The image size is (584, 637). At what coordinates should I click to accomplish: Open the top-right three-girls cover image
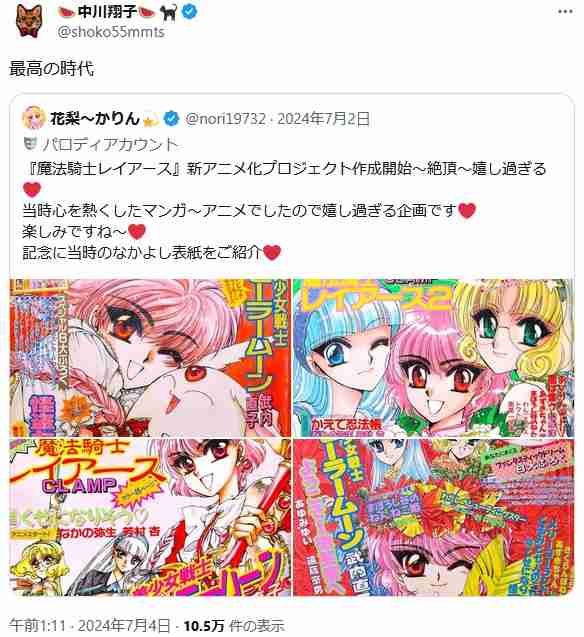point(434,358)
